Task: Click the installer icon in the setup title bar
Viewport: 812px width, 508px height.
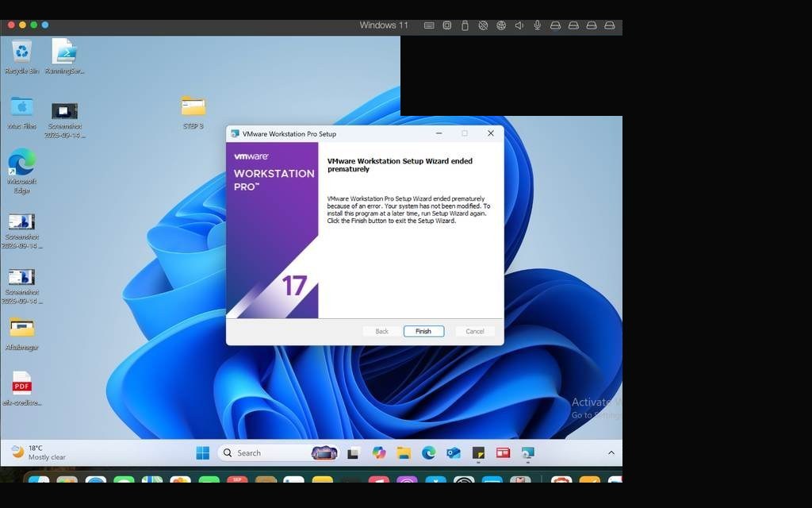Action: pyautogui.click(x=235, y=133)
